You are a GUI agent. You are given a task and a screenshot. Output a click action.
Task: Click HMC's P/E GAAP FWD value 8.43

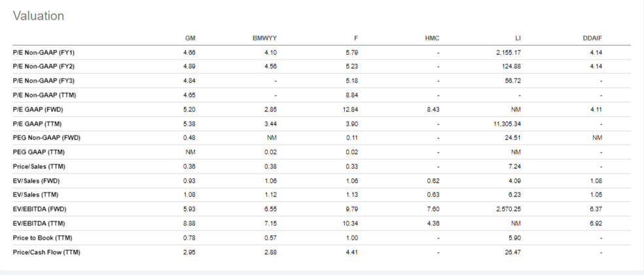point(433,110)
